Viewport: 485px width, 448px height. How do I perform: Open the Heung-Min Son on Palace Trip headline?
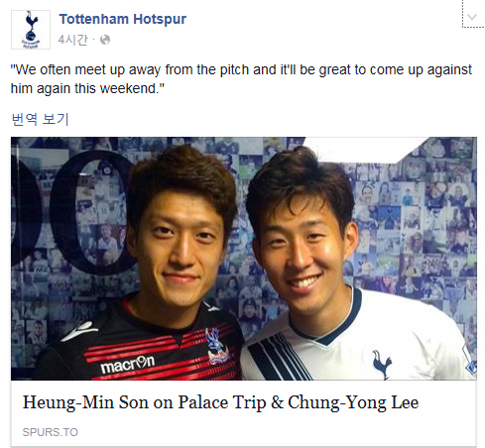coord(220,402)
